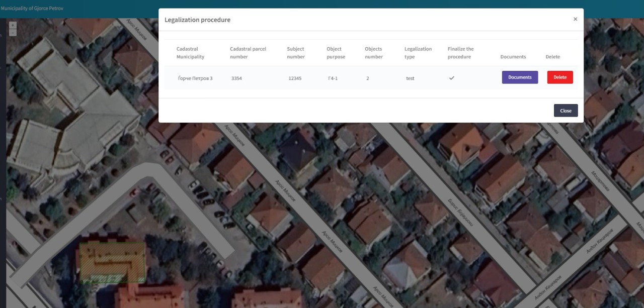The image size is (644, 308).
Task: Click the 'Documents' column header text
Action: point(513,57)
